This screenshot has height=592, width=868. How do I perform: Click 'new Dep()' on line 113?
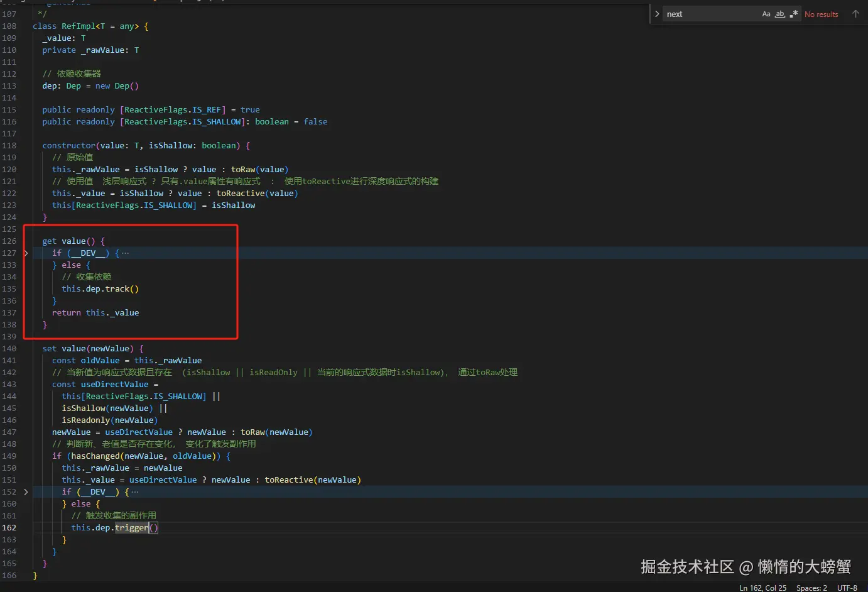[x=117, y=86]
